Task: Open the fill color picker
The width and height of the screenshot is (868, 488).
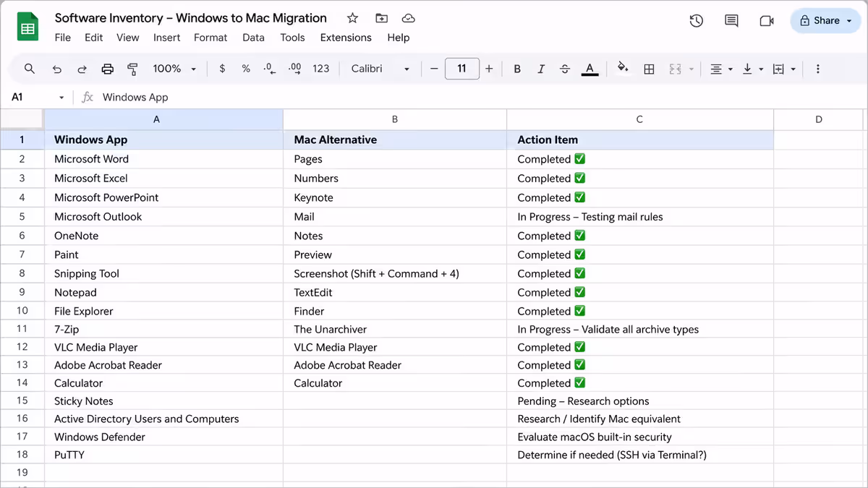Action: (622, 69)
